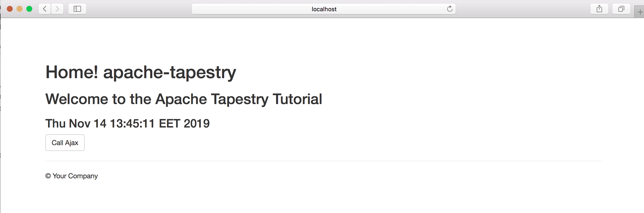This screenshot has width=644, height=213.
Task: Click the copyright symbol in the footer
Action: (x=48, y=176)
